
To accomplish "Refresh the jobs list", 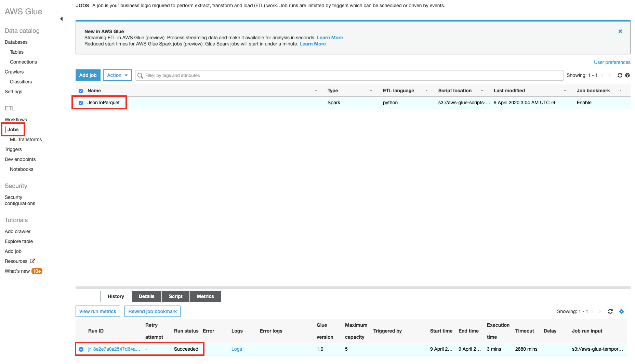I will pos(620,75).
